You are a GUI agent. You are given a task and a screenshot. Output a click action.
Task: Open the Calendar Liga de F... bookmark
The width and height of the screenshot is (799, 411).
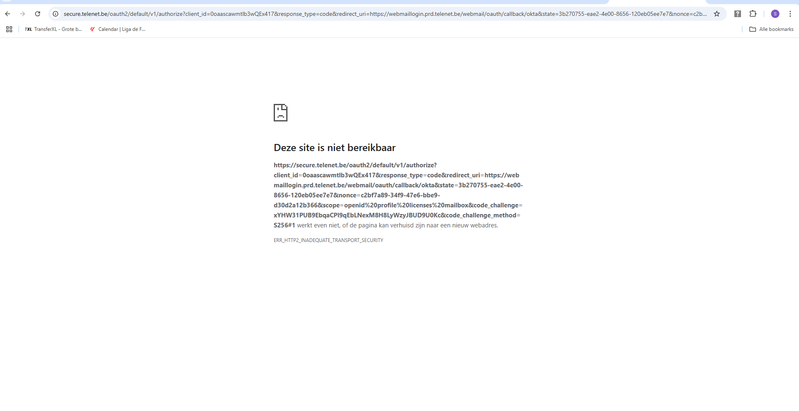click(118, 29)
